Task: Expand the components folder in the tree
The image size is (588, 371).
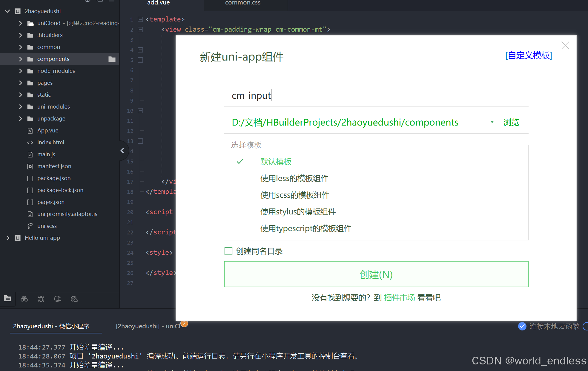Action: click(x=20, y=59)
